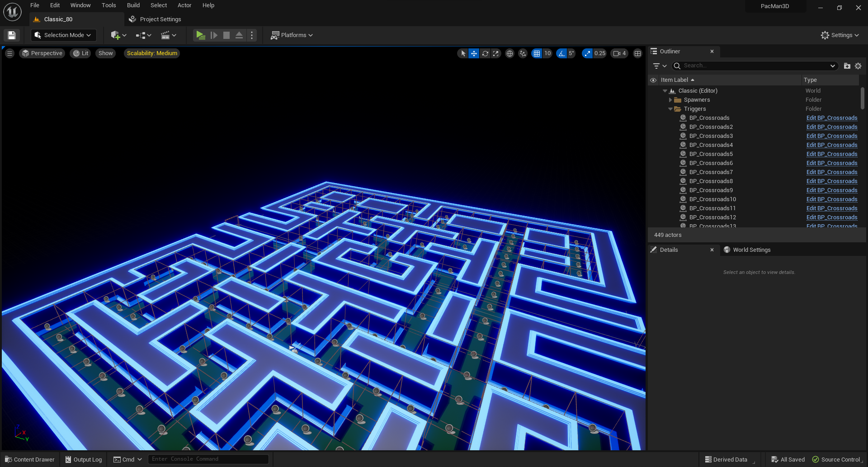Open the Lit view mode menu

tap(80, 53)
